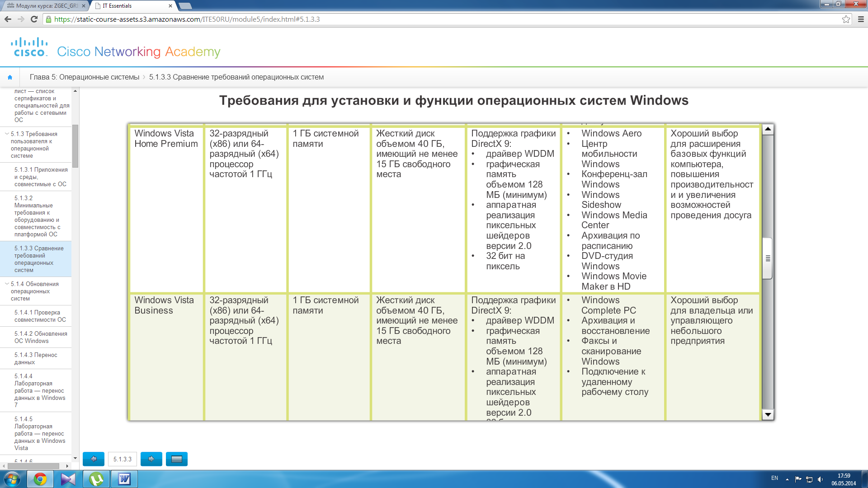
Task: Click the home icon in the breadcrumb
Action: tap(10, 77)
